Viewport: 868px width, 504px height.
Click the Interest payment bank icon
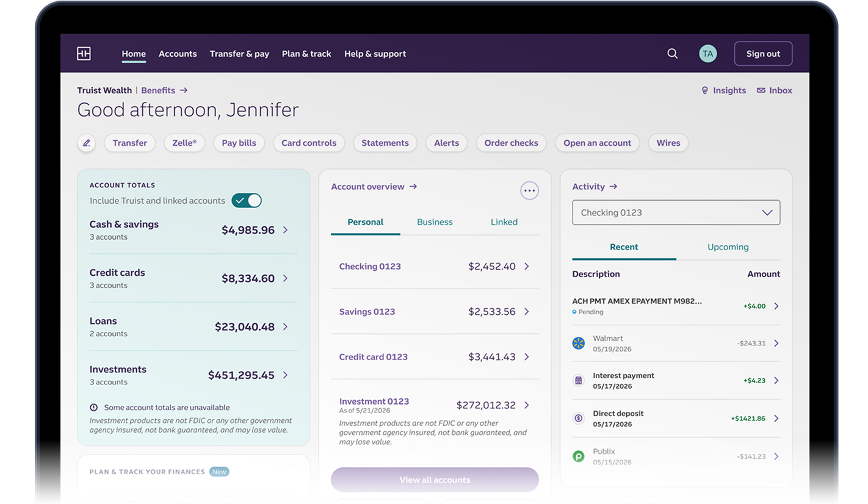tap(578, 381)
